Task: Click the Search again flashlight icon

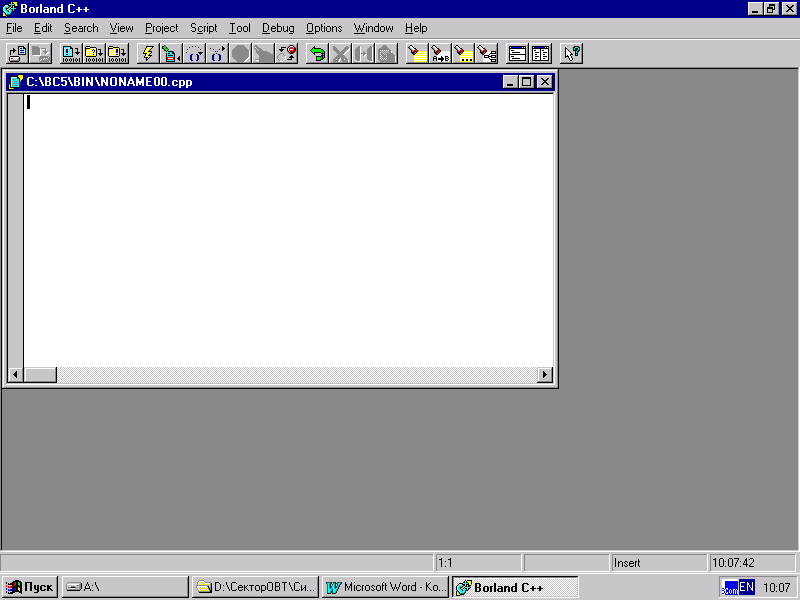Action: (463, 53)
